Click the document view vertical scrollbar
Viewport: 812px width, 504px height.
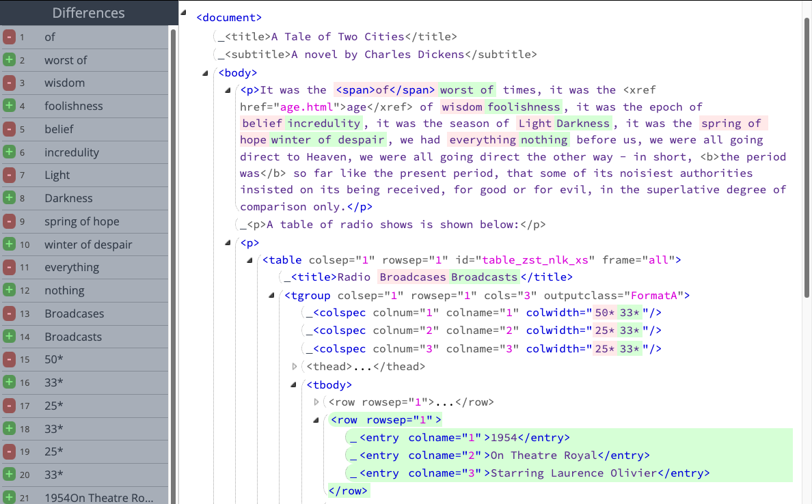[807, 157]
